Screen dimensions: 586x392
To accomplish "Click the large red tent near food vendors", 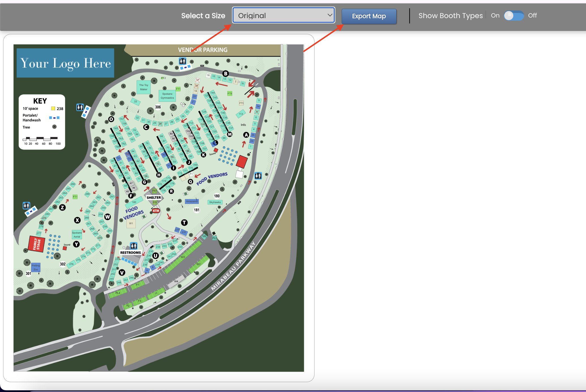I will pyautogui.click(x=242, y=161).
